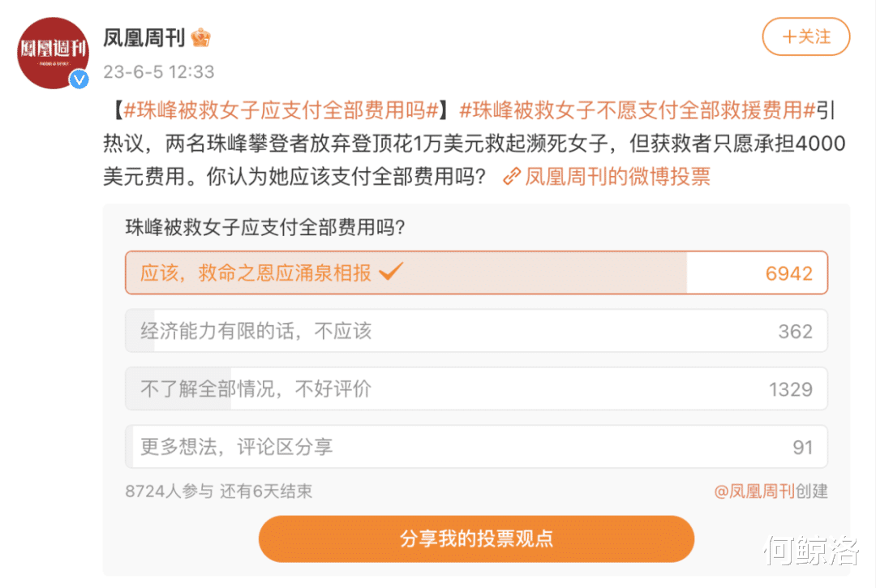Click the poll title 珠峰被救女子应支付全部费用吗?
Screen dimensions: 876x588
pyautogui.click(x=264, y=228)
